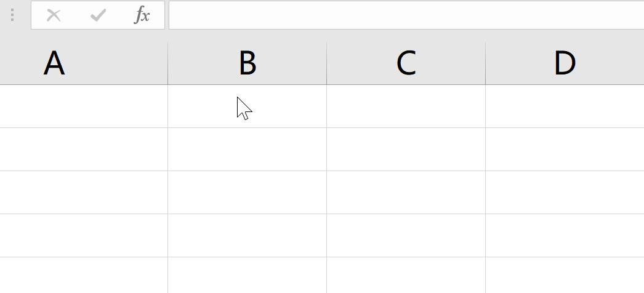This screenshot has height=293, width=644.
Task: Select second visible row cell in column A
Action: point(84,150)
